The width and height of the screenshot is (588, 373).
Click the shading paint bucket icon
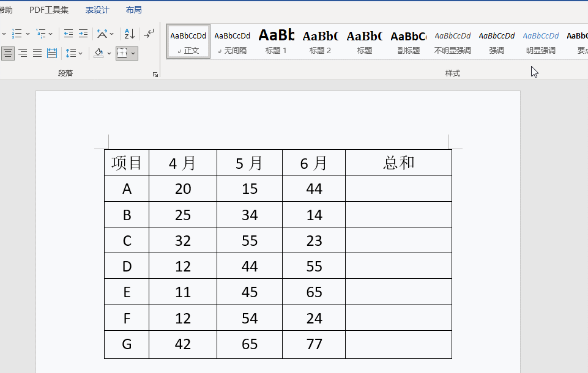point(99,53)
